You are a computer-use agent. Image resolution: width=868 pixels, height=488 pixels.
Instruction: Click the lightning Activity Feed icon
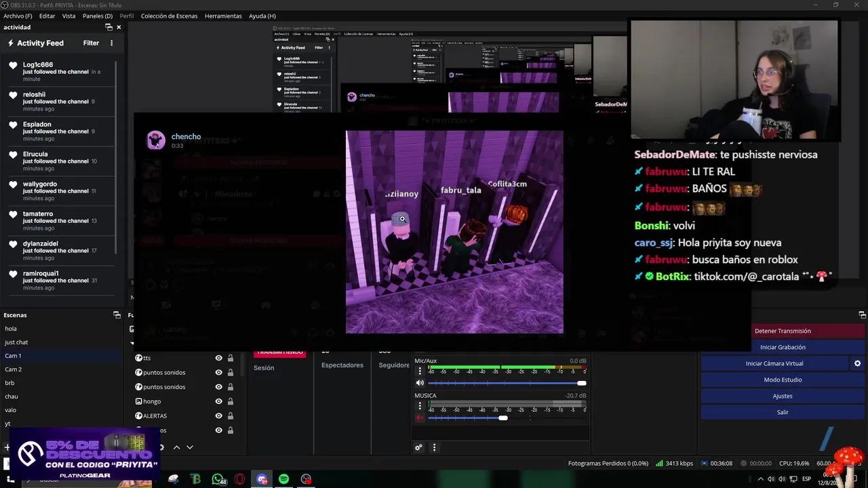[11, 43]
